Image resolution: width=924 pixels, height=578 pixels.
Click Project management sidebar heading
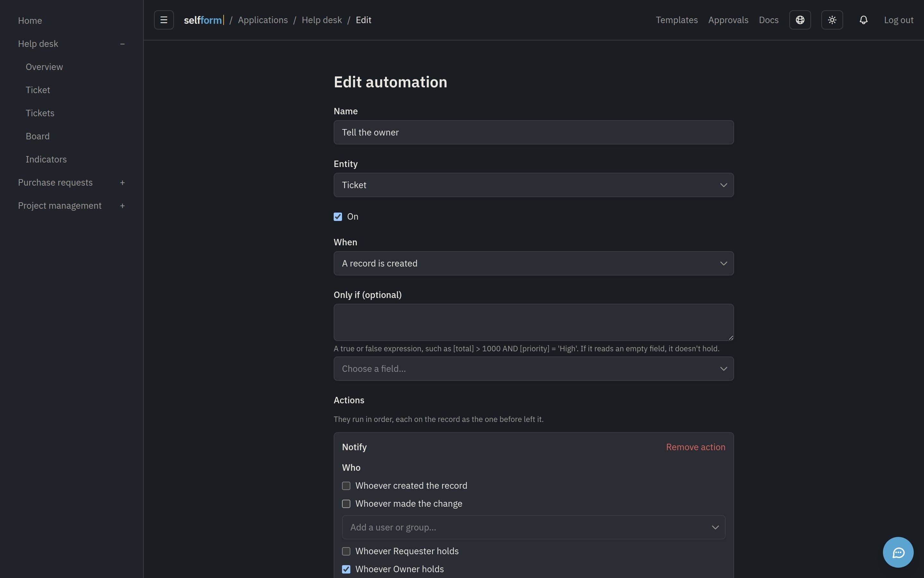coord(60,206)
